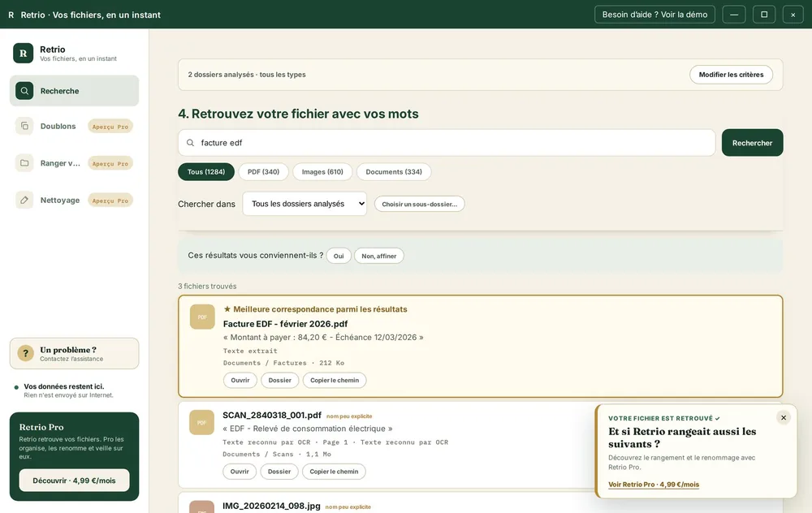812x513 pixels.
Task: Click the small R icon in title bar
Action: pyautogui.click(x=11, y=15)
